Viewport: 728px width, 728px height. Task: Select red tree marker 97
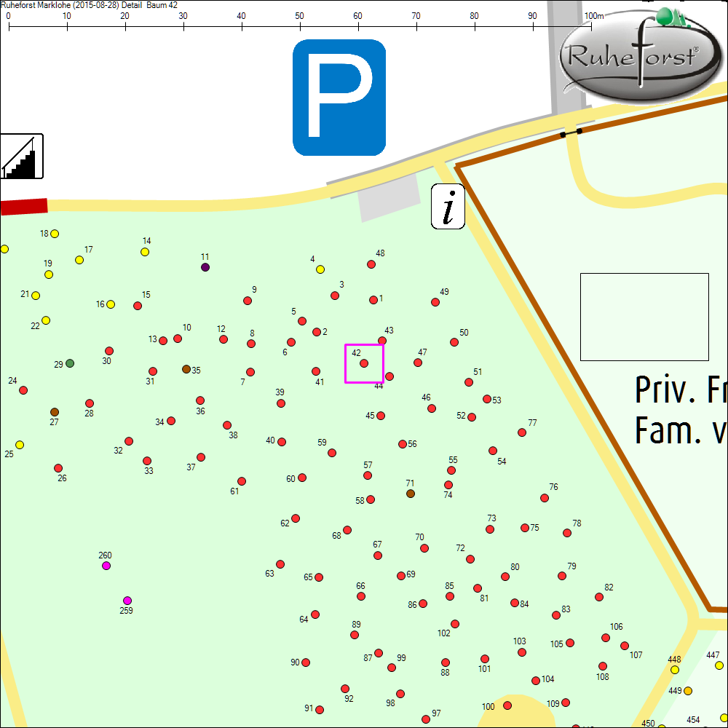tap(426, 719)
